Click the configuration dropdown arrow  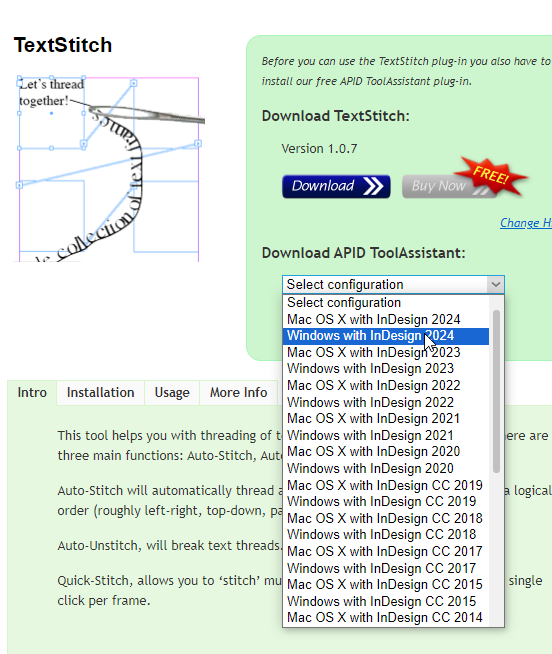(x=495, y=284)
